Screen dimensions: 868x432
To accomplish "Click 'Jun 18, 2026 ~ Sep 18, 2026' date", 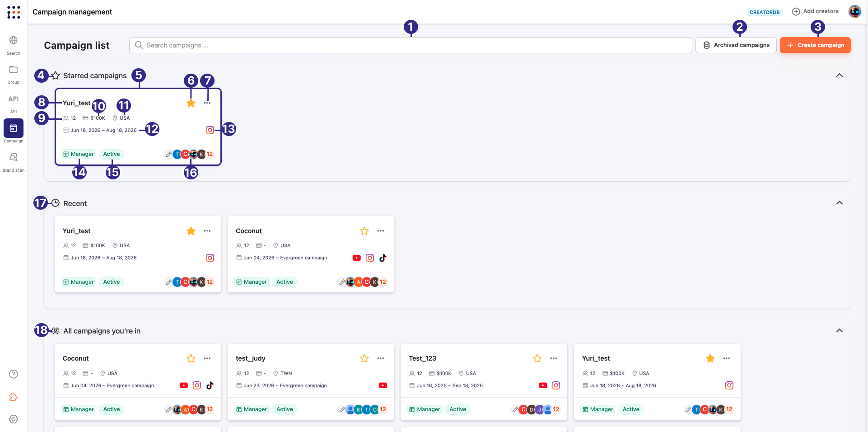I will click(450, 385).
